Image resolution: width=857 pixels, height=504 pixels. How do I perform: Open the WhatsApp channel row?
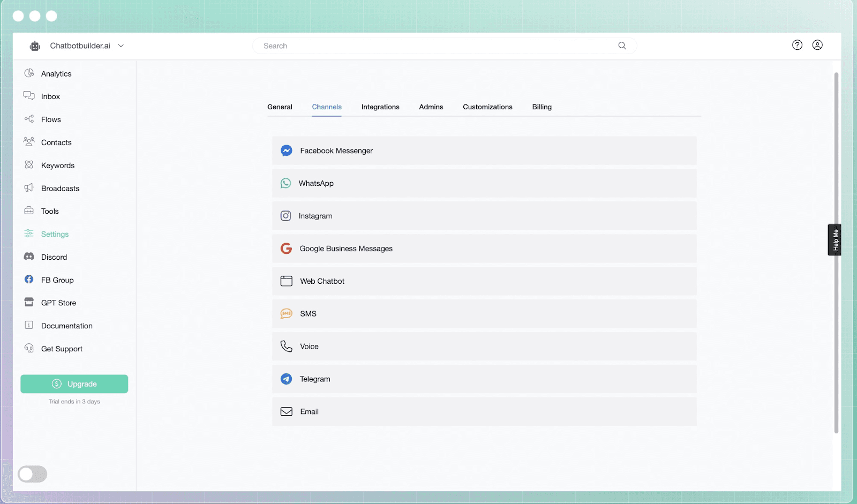[x=484, y=183]
